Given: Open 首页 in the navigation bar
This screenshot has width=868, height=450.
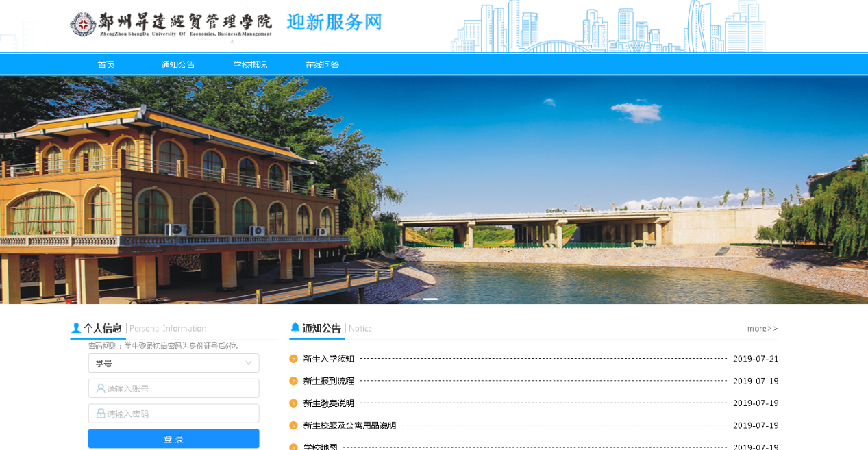Looking at the screenshot, I should coord(106,65).
